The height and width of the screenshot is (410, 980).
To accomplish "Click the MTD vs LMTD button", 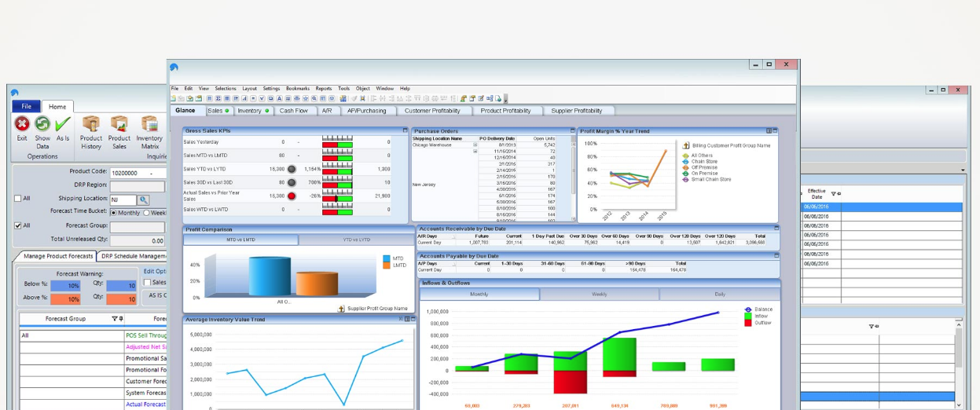I will point(240,240).
